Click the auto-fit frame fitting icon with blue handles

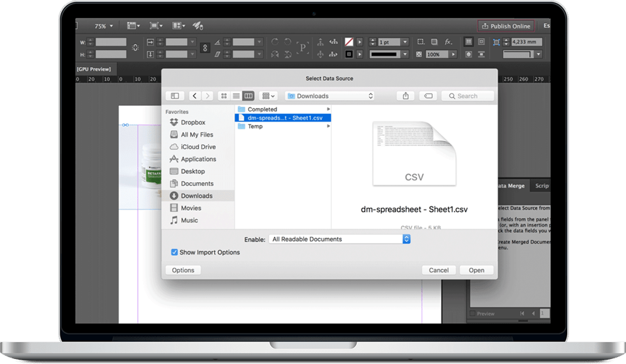tap(496, 42)
